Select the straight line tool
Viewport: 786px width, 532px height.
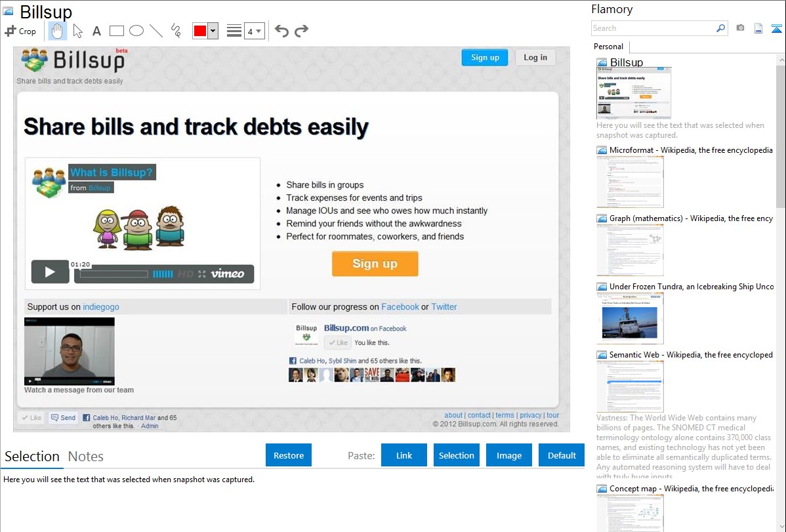coord(156,31)
